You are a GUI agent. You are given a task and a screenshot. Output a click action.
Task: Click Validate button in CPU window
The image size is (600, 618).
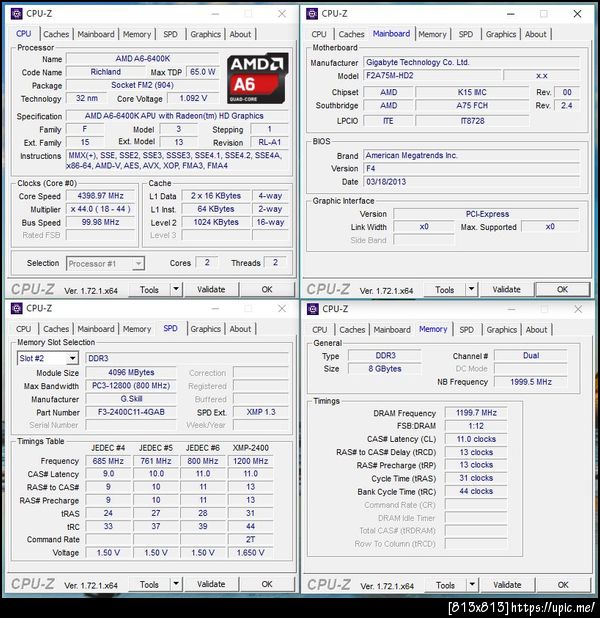coord(211,289)
